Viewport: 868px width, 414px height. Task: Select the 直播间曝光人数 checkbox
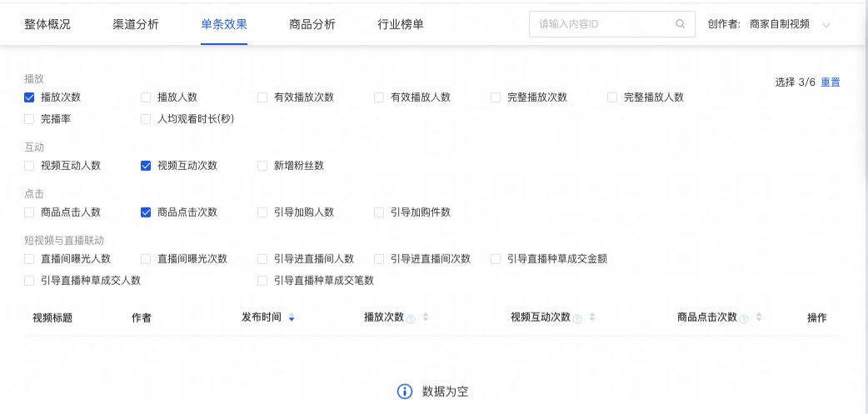point(30,259)
